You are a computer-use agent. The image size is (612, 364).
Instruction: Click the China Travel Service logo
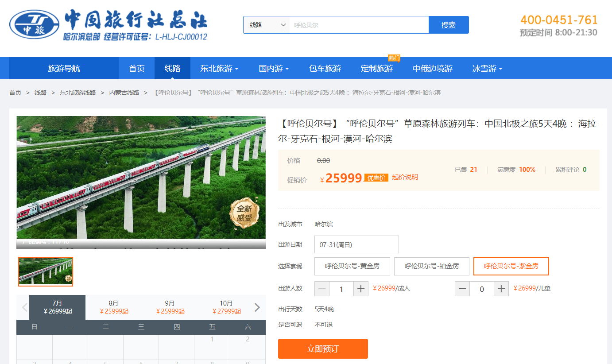108,25
